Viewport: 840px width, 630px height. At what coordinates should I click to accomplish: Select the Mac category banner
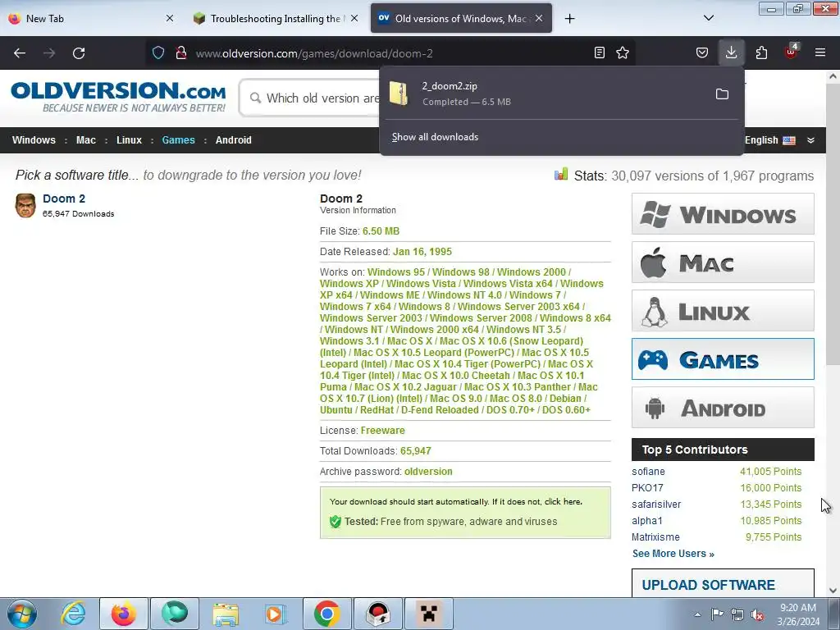(x=723, y=262)
